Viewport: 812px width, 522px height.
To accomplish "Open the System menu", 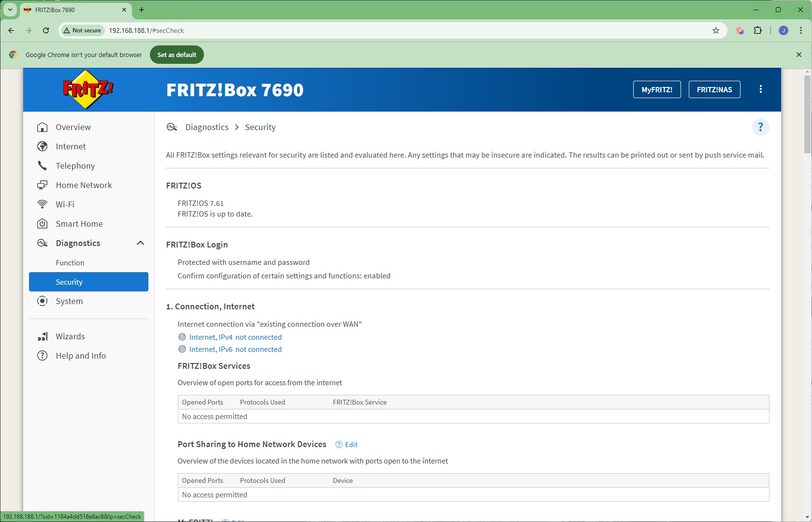I will click(69, 301).
